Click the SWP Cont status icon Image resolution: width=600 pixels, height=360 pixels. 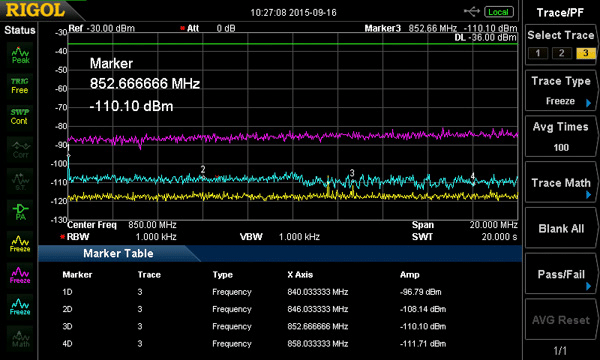click(20, 117)
